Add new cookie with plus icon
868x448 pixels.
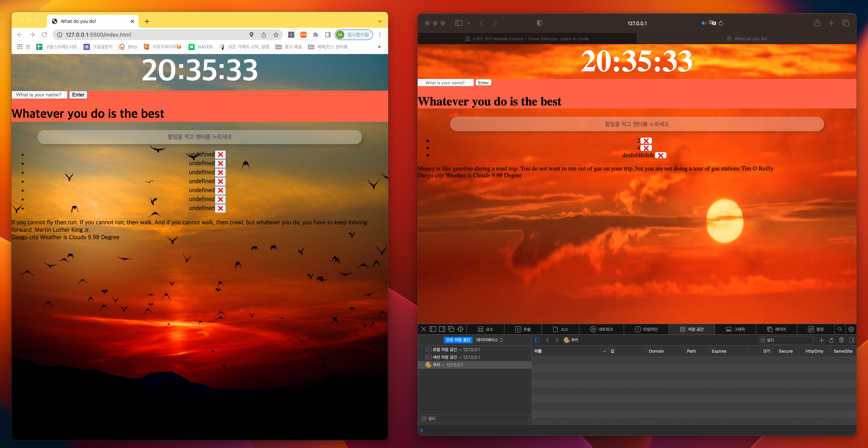821,340
